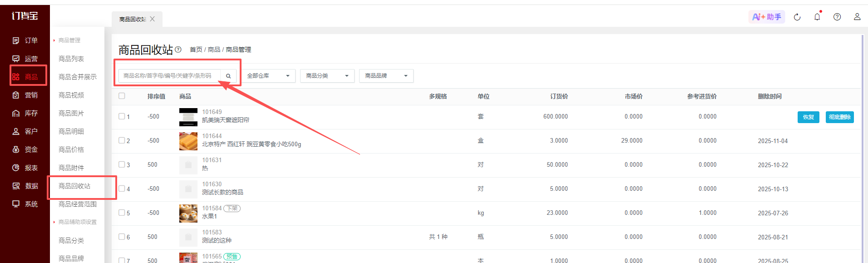Open 商品图片 in the submenu
The width and height of the screenshot is (868, 263).
(x=71, y=113)
